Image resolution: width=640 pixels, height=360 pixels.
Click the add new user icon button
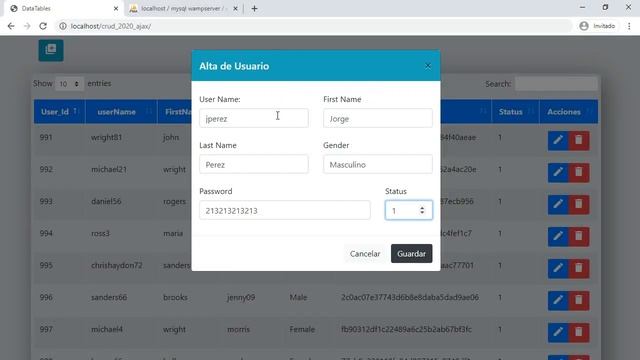coord(51,50)
